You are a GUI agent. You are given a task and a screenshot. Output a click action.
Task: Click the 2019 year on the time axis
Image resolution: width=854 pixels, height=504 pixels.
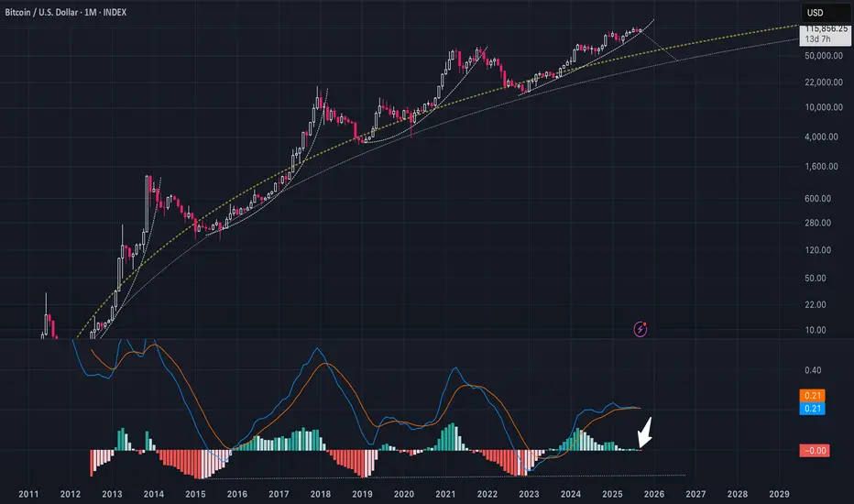[x=362, y=494]
